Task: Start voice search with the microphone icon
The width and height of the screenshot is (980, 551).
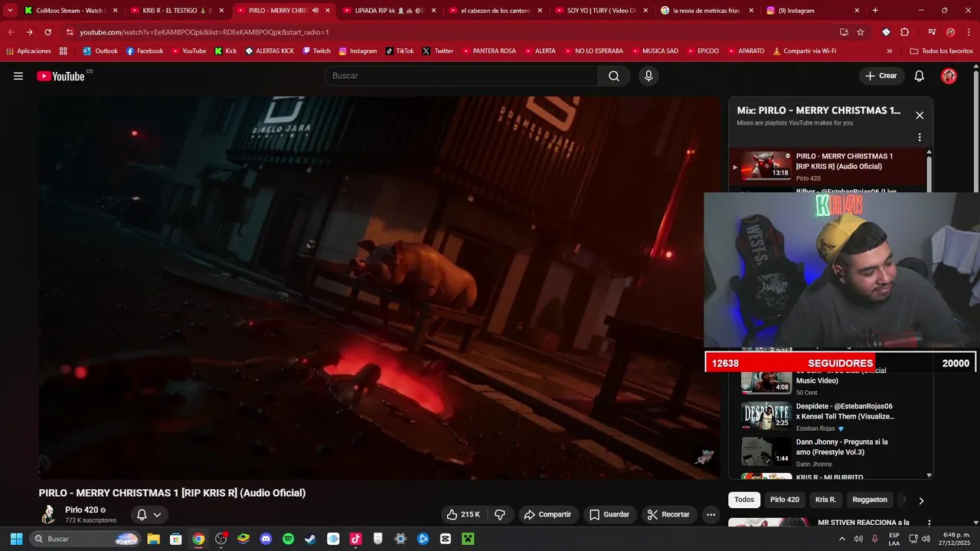Action: pyautogui.click(x=648, y=76)
